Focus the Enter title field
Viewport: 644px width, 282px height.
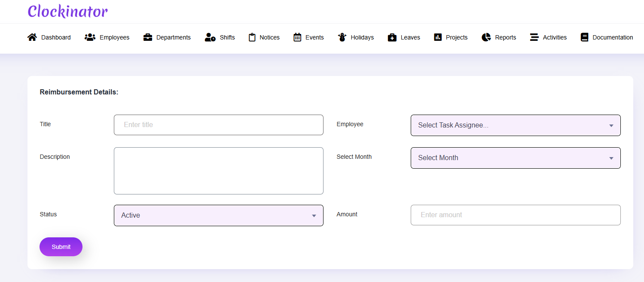tap(219, 125)
